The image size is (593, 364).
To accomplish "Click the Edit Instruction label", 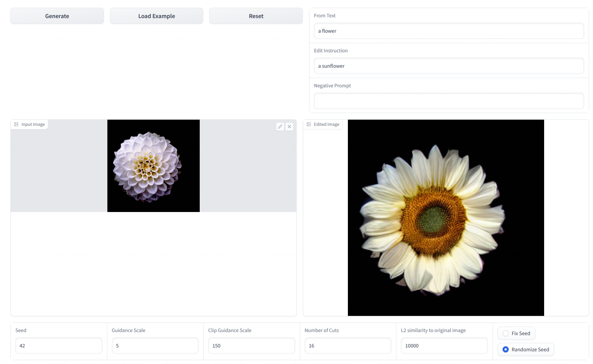I will tap(331, 51).
